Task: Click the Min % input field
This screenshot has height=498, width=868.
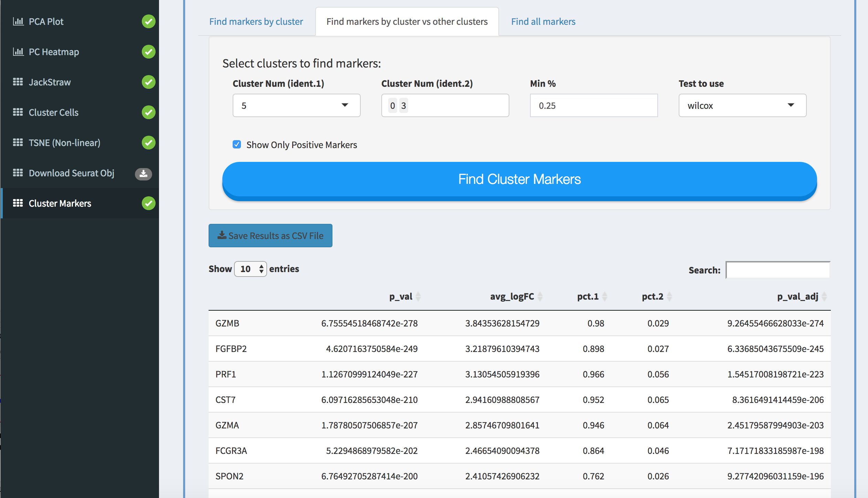Action: (594, 105)
